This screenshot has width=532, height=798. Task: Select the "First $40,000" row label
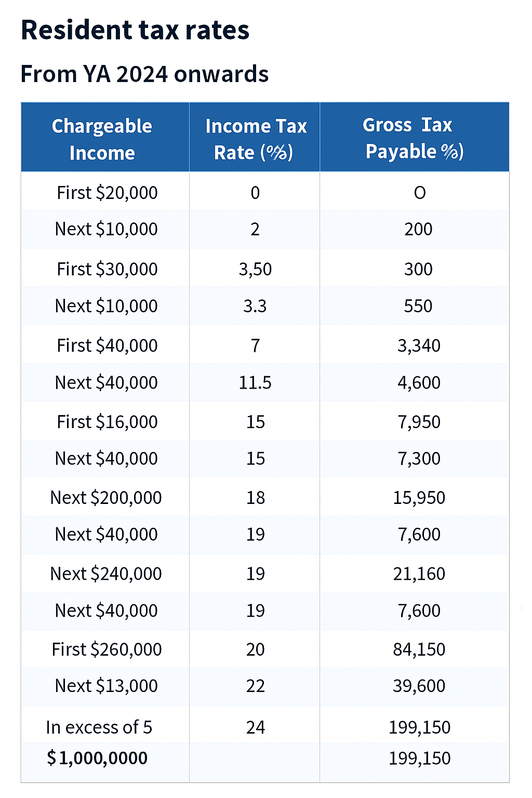[x=107, y=345]
